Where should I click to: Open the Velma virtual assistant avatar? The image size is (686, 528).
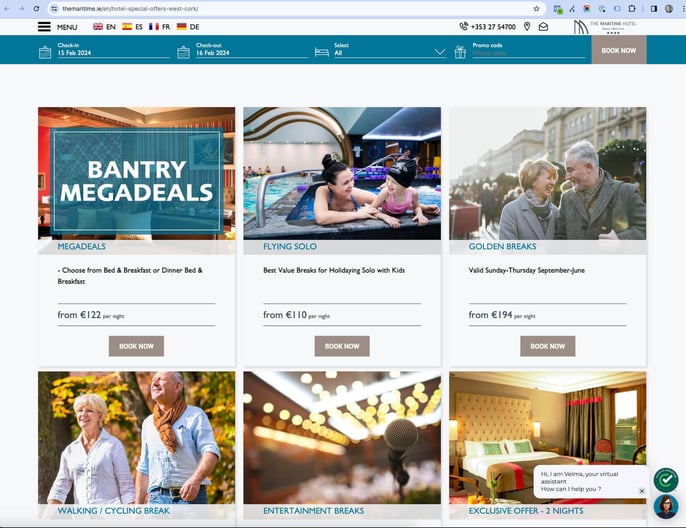click(x=666, y=507)
